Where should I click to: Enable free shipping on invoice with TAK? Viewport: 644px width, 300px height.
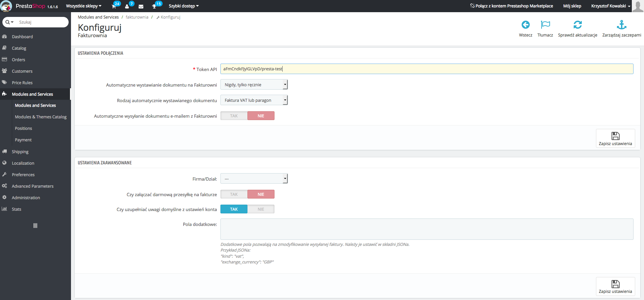[234, 194]
